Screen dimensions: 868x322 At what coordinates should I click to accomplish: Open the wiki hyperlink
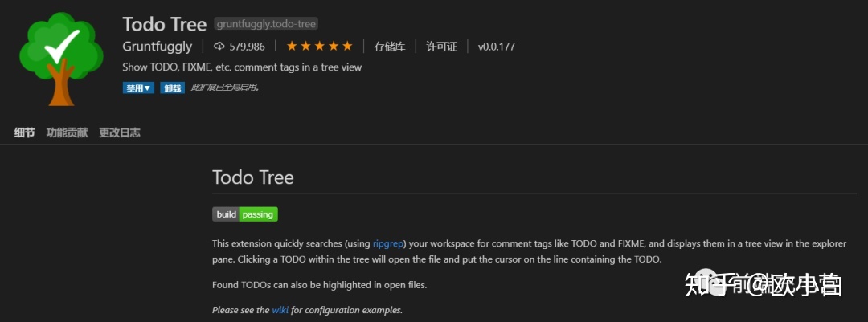[280, 310]
